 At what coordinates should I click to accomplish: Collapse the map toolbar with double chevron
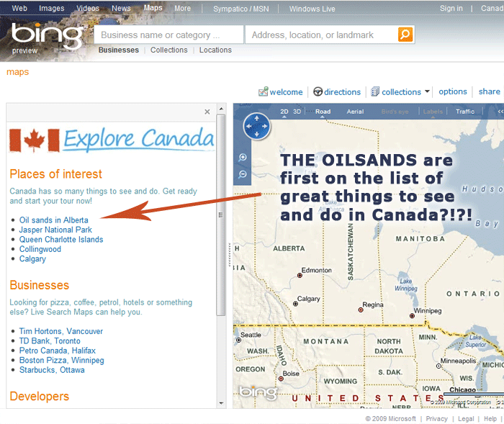500,112
